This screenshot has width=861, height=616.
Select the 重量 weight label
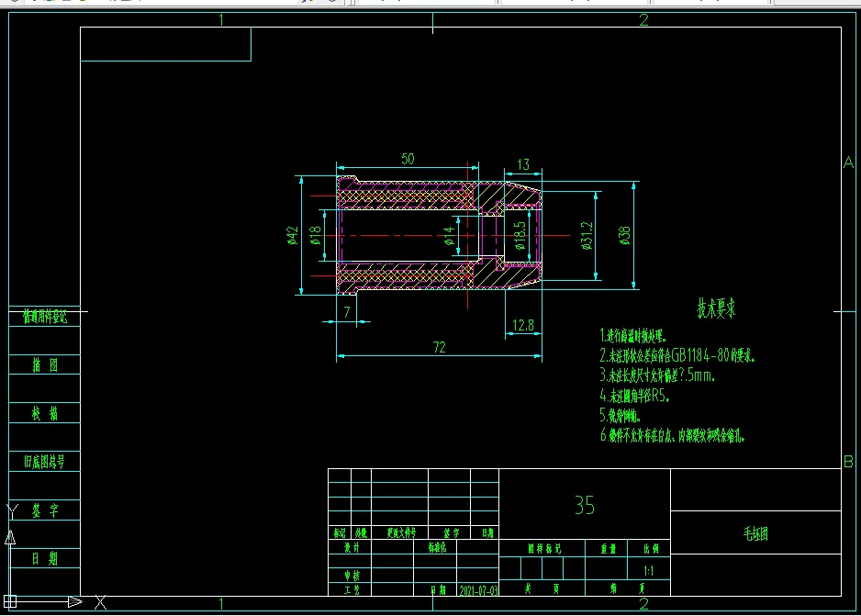coord(608,548)
